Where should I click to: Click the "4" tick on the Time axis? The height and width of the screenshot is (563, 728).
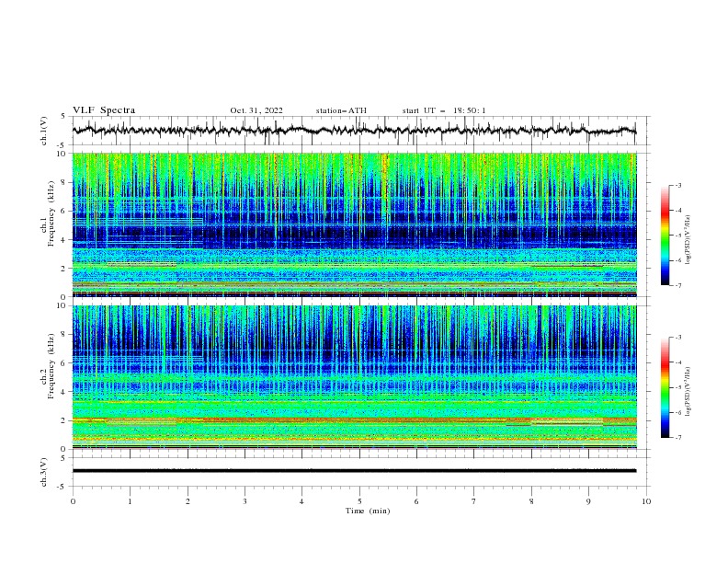pos(301,501)
